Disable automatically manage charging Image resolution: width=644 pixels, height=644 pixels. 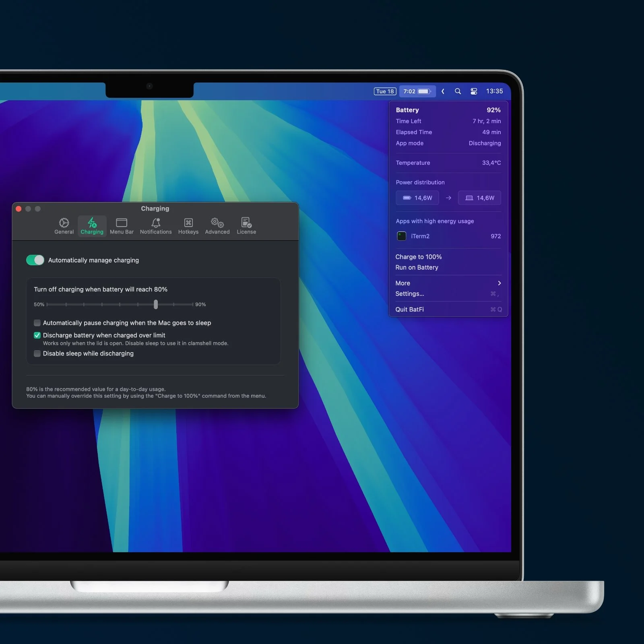(35, 260)
